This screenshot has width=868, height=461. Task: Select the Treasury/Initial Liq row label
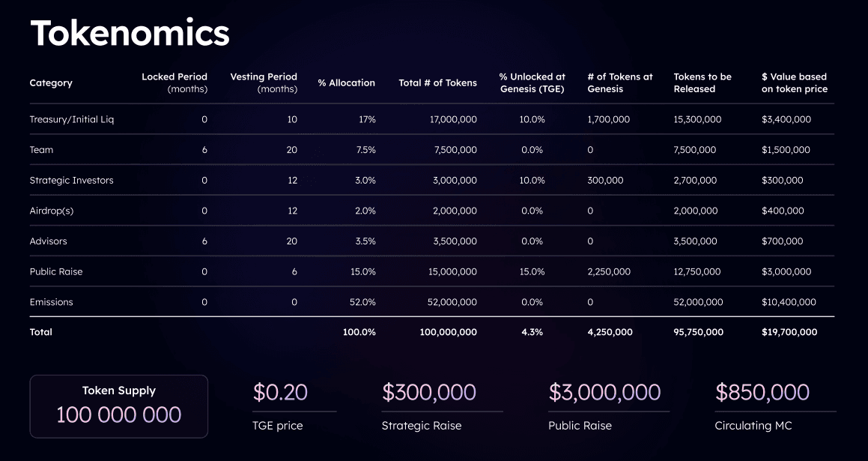point(72,119)
